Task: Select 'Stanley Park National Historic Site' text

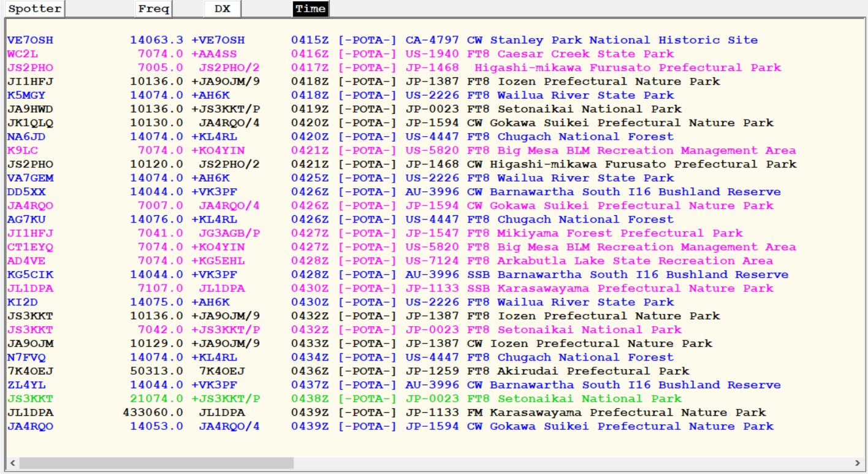Action: pos(624,40)
